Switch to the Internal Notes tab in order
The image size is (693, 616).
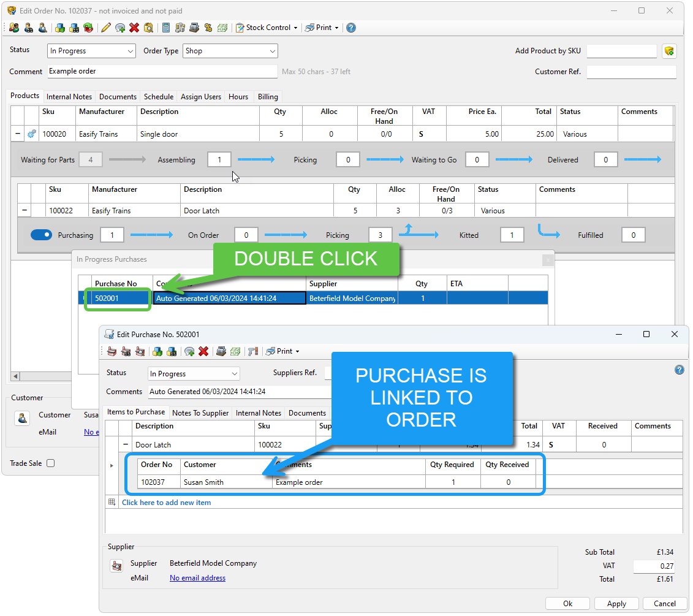point(69,97)
